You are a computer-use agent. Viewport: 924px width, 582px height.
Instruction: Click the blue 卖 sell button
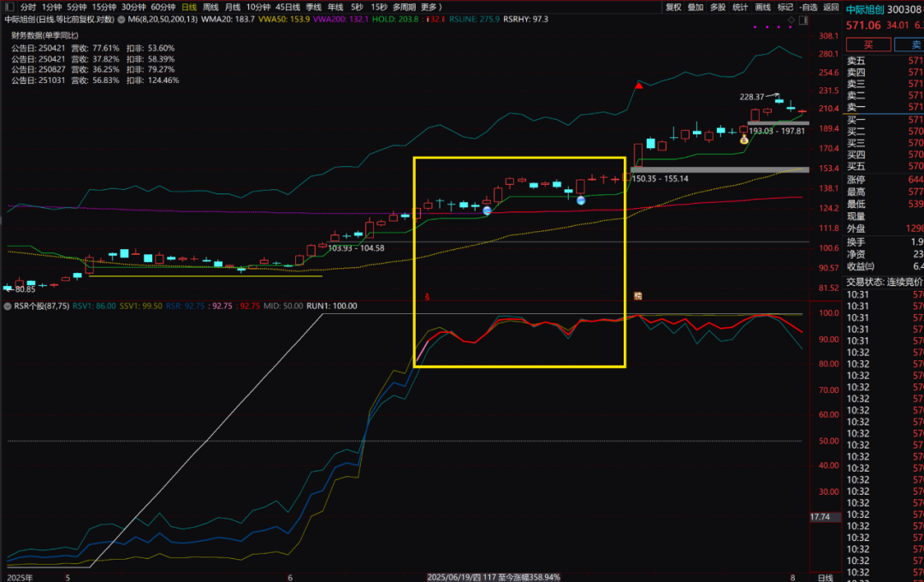[909, 45]
